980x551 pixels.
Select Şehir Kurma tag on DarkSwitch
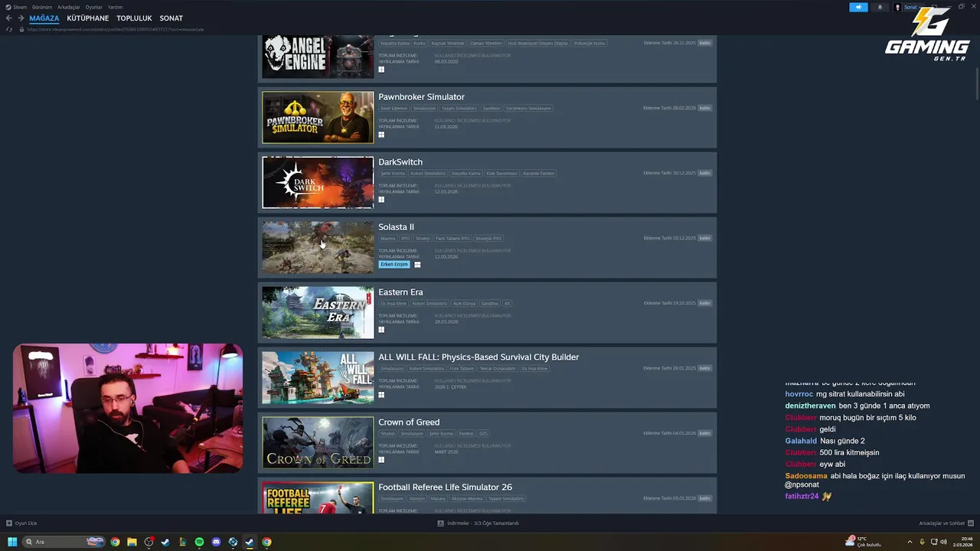(x=393, y=173)
